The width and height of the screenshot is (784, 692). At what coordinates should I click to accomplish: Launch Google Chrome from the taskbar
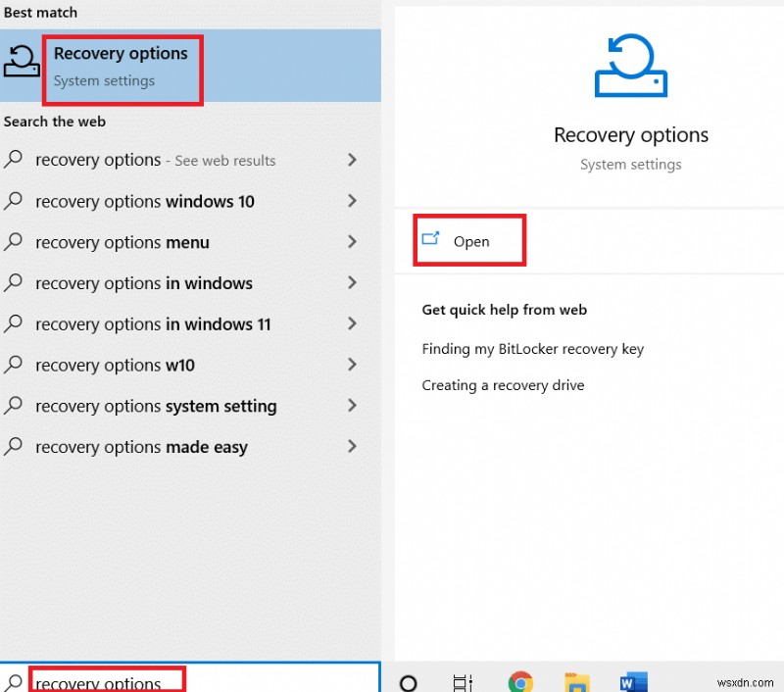520,680
